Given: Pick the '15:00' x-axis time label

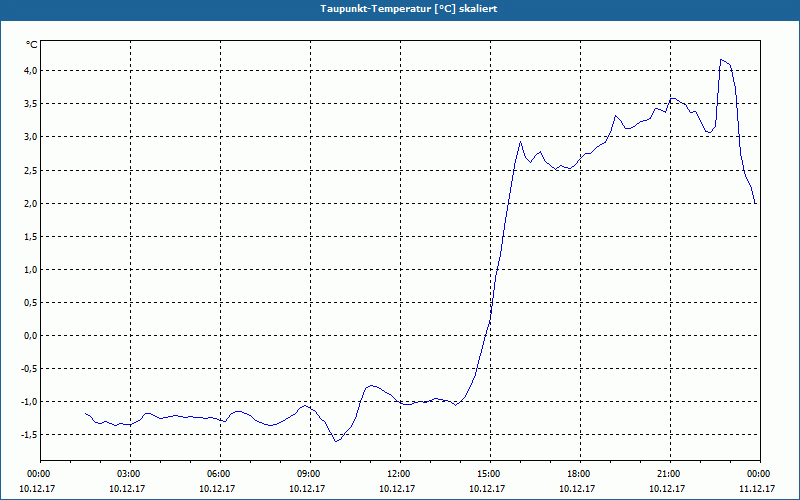Looking at the screenshot, I should click(x=488, y=474).
